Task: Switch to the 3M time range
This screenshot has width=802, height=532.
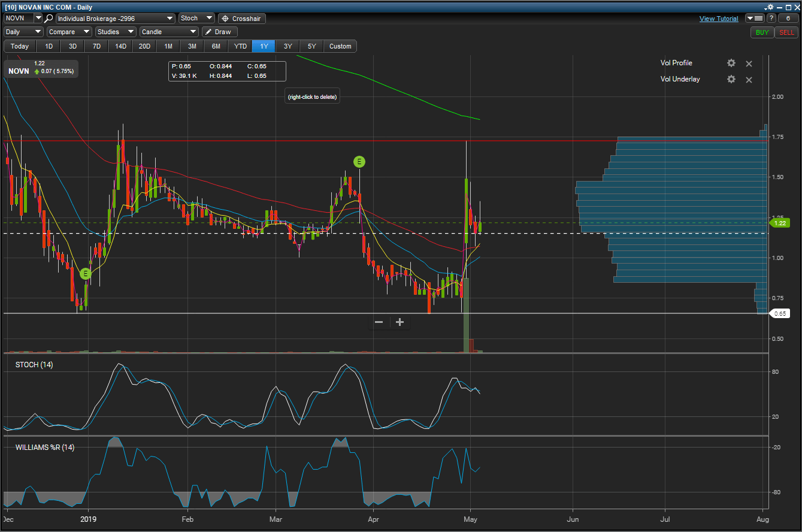Action: point(192,46)
